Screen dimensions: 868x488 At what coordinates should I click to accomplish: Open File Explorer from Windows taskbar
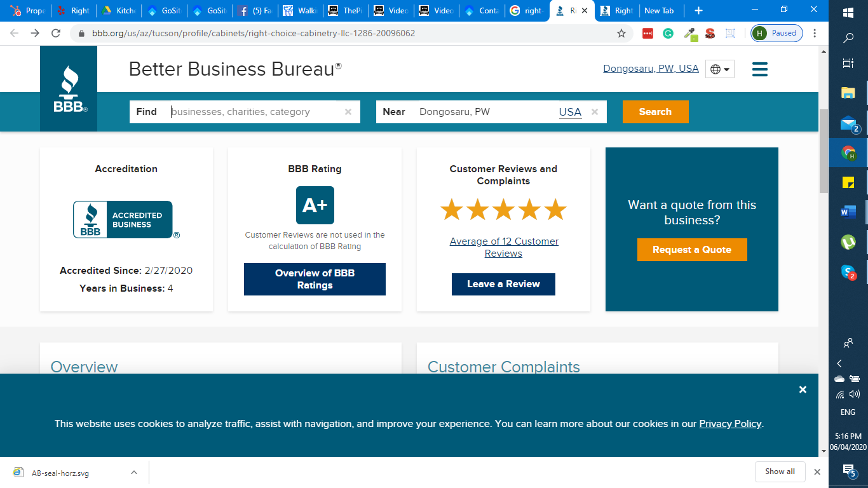click(x=848, y=93)
